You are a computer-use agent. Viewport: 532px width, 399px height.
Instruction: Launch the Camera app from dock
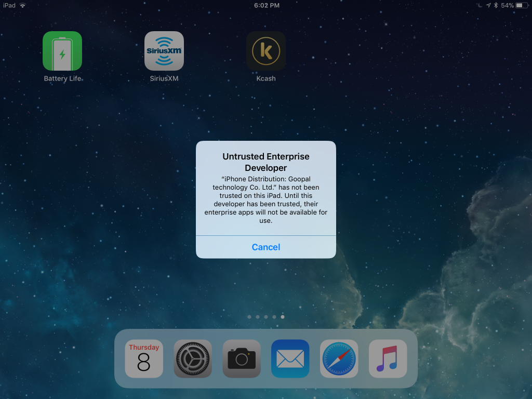point(242,358)
